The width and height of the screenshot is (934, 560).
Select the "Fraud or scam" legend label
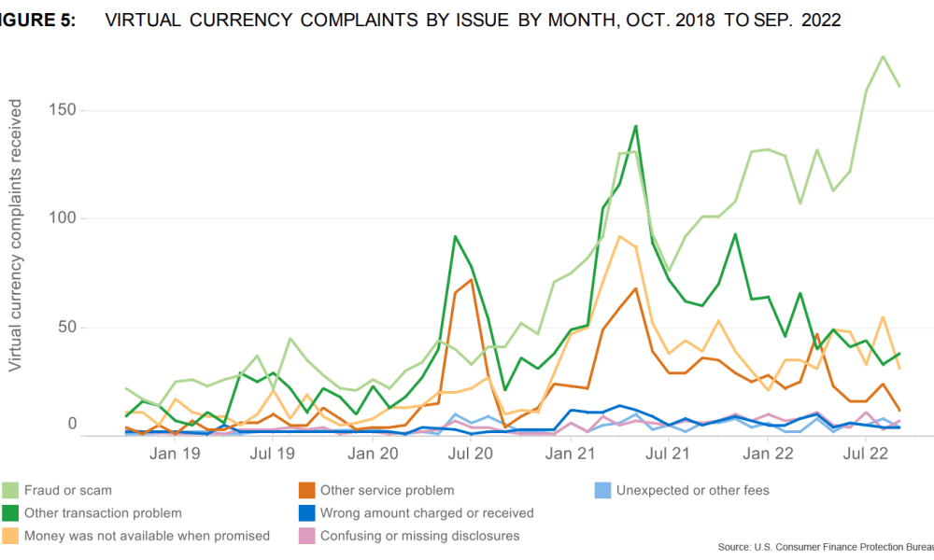[x=70, y=490]
